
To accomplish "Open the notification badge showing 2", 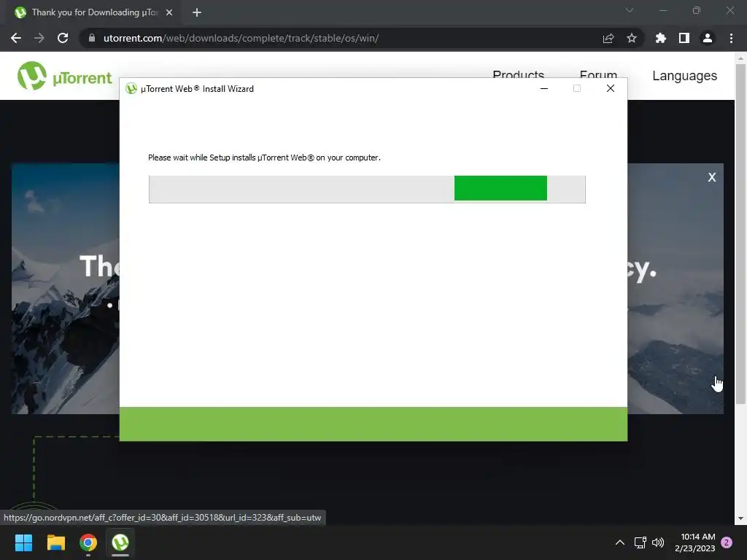I will click(x=727, y=542).
